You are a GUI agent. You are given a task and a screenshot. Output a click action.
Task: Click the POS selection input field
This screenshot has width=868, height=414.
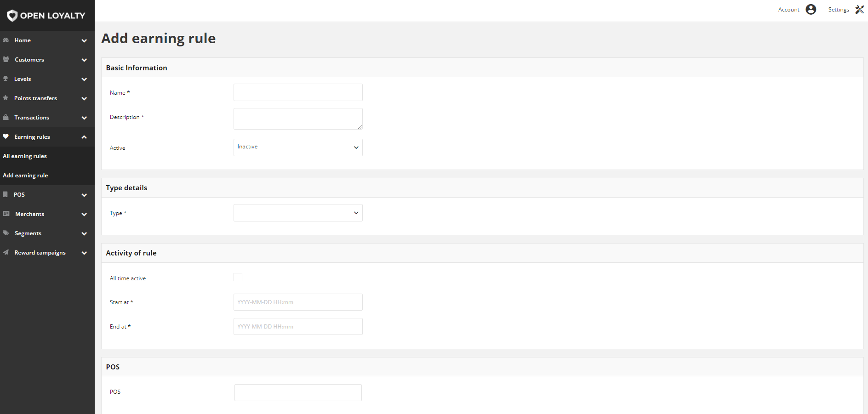tap(298, 393)
